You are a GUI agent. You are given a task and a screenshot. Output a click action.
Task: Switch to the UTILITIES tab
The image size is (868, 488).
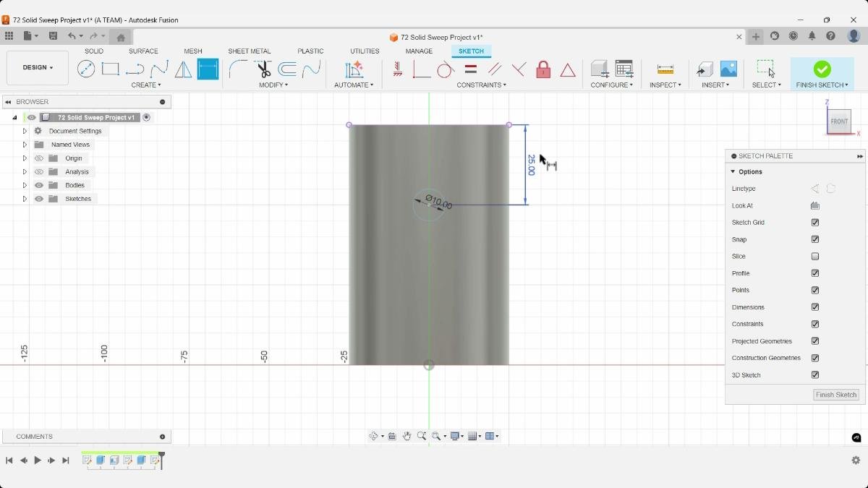365,51
